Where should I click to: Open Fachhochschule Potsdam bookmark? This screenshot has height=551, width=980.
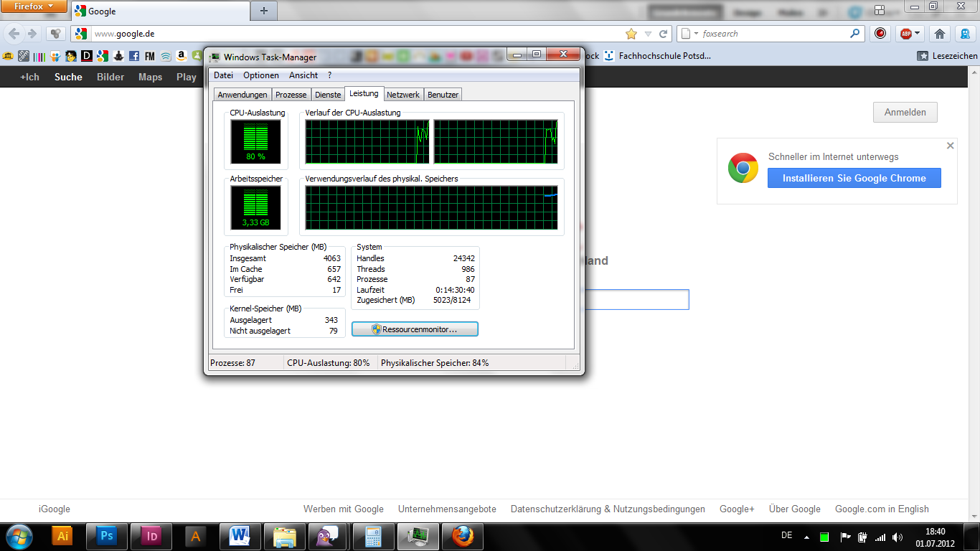point(658,55)
